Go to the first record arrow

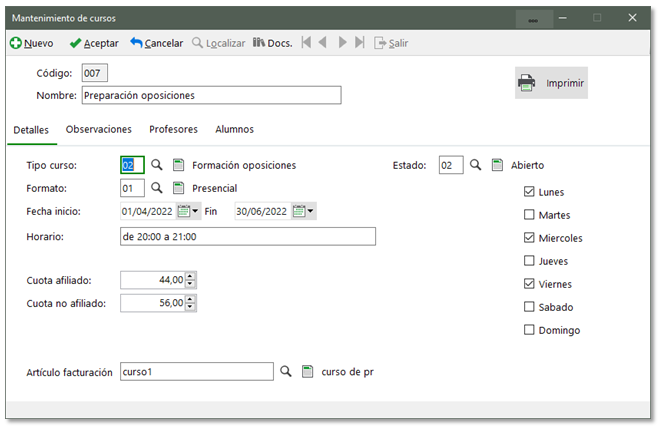(x=306, y=42)
